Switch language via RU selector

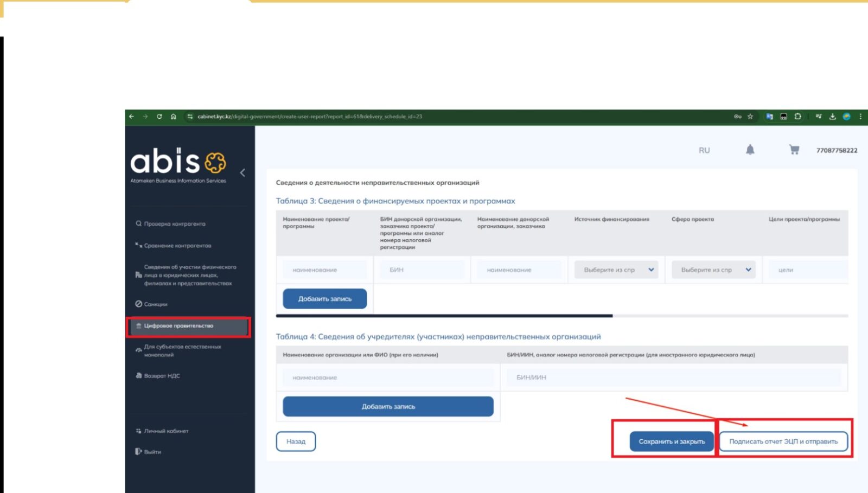(x=704, y=150)
